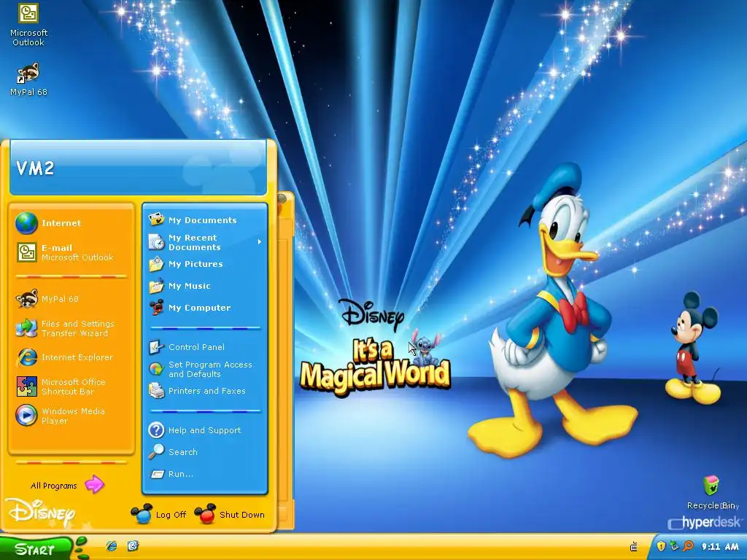Launch MyPal 68 from the Start menu

[71, 299]
